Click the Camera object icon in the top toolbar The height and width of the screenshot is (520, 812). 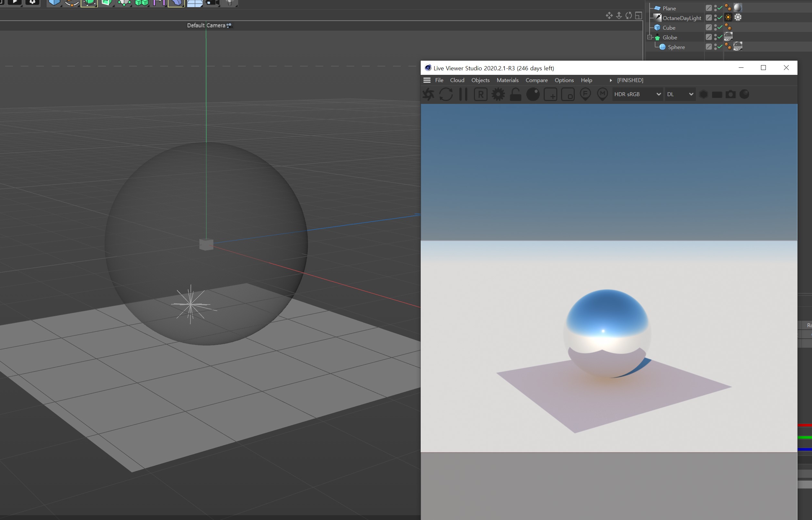pyautogui.click(x=212, y=3)
